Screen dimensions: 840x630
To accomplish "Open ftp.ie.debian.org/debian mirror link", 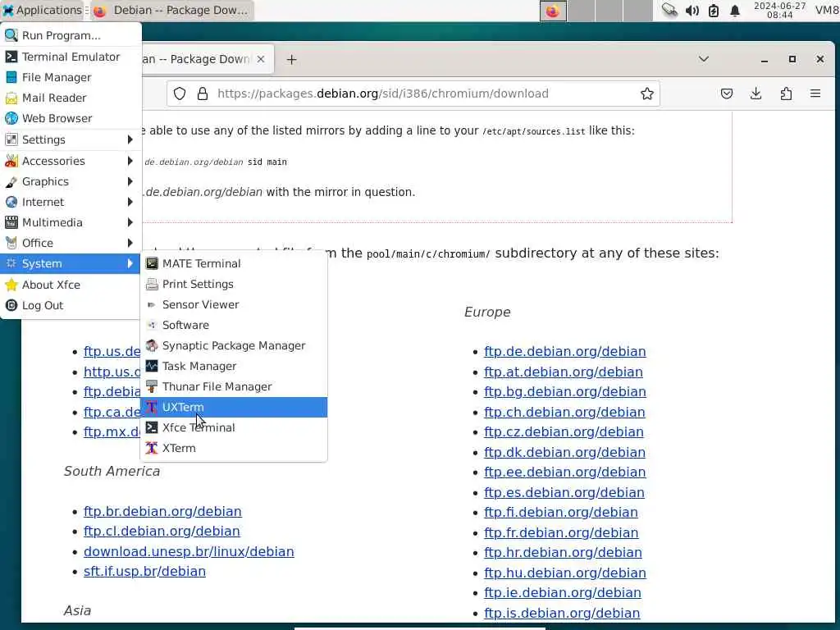I will click(x=563, y=592).
